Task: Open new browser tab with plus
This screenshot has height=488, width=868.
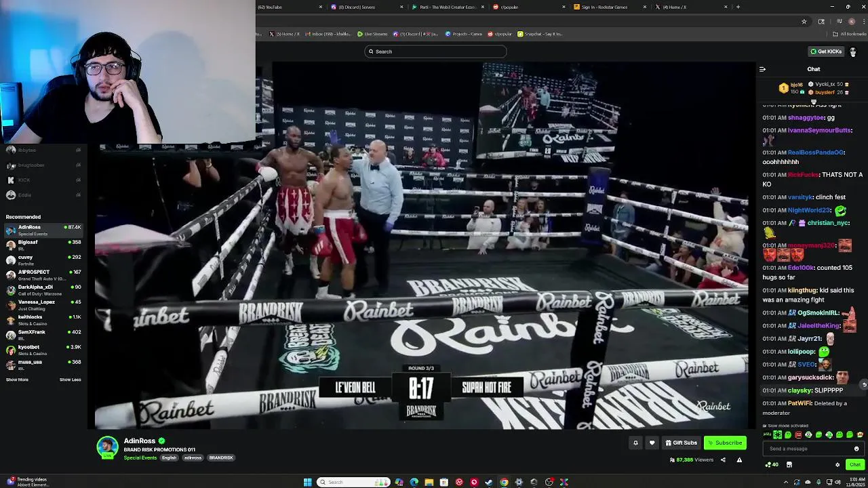Action: (738, 7)
